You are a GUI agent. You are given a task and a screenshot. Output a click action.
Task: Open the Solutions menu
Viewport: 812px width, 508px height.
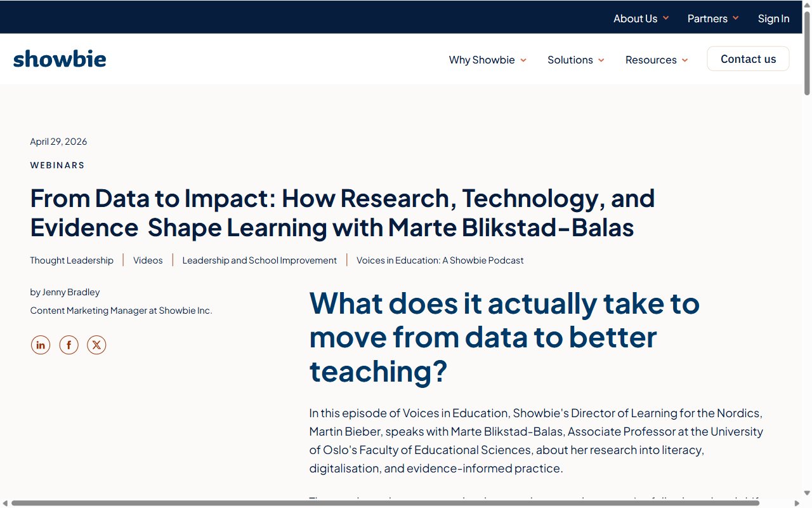(576, 60)
